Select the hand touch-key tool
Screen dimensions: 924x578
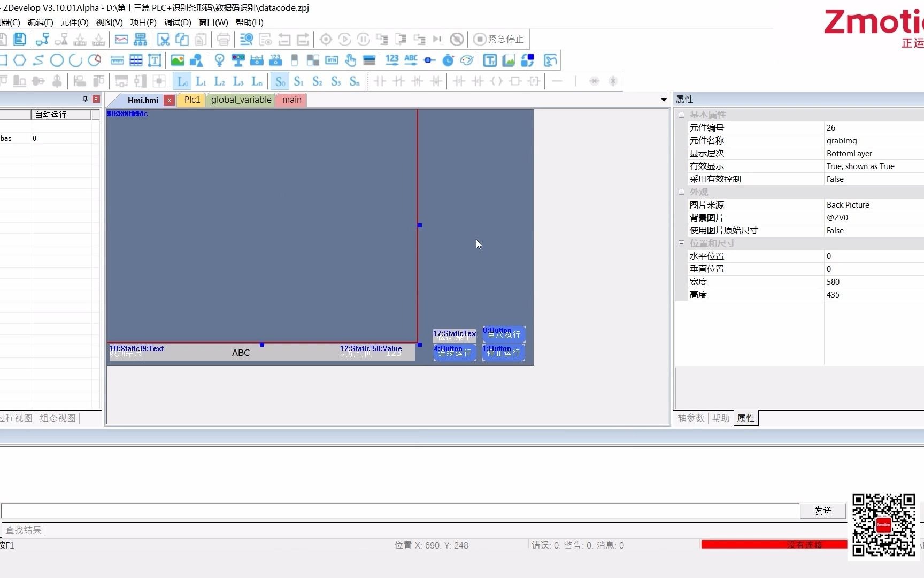click(351, 60)
